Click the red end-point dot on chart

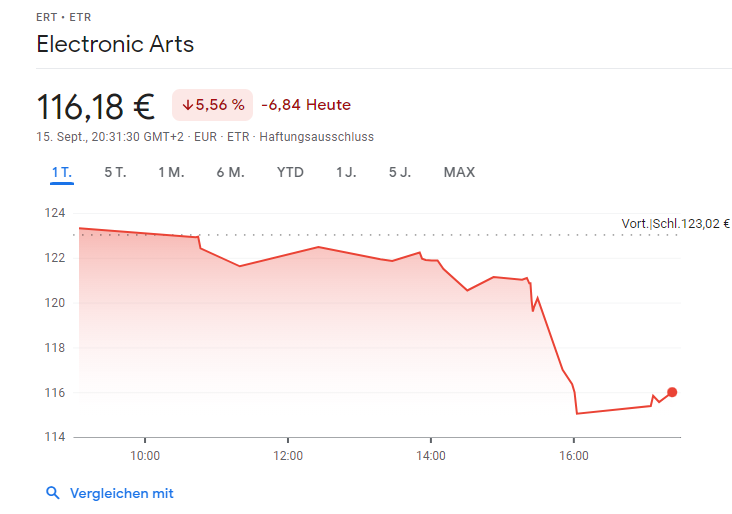click(672, 392)
